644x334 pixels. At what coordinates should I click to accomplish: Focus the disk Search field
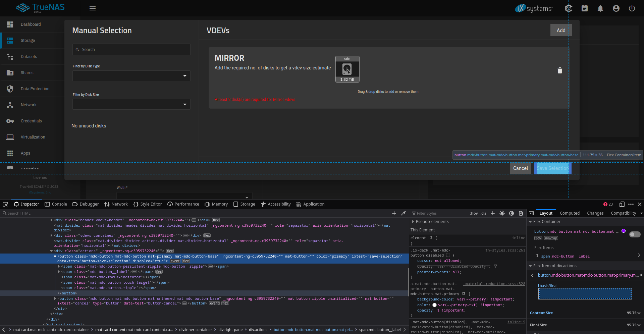(x=131, y=50)
